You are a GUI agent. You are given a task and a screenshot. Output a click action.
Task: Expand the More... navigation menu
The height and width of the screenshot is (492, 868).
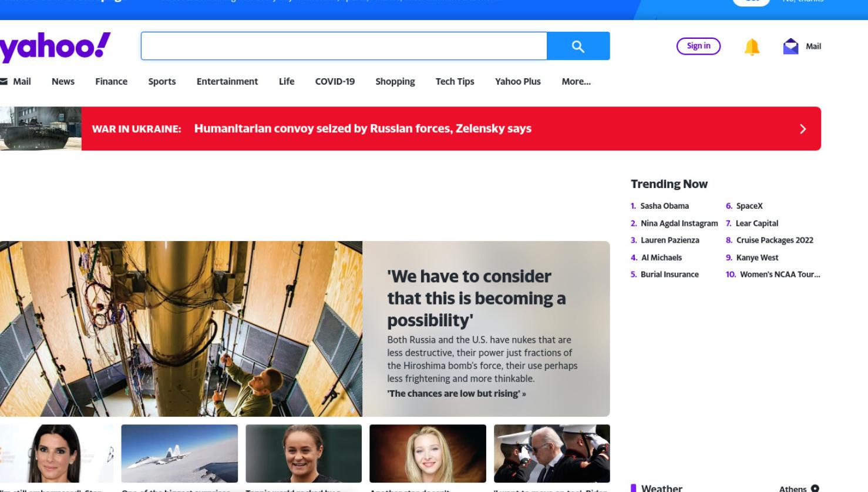[576, 81]
